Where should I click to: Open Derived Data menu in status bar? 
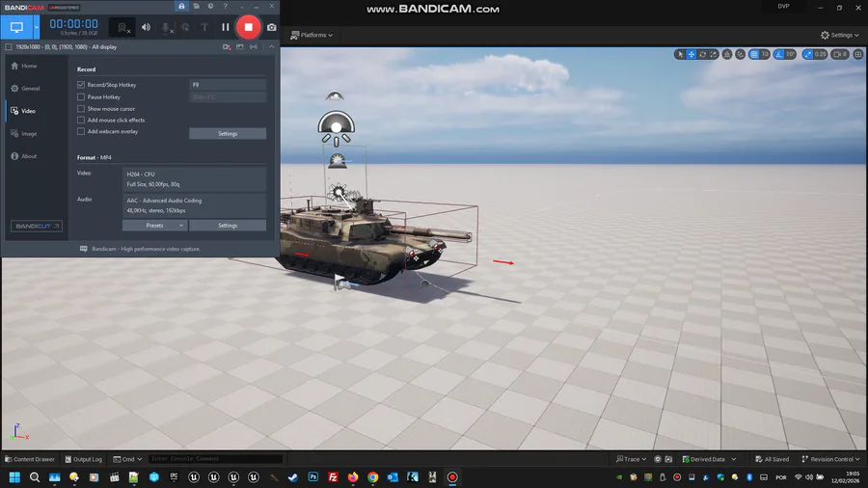tap(709, 459)
